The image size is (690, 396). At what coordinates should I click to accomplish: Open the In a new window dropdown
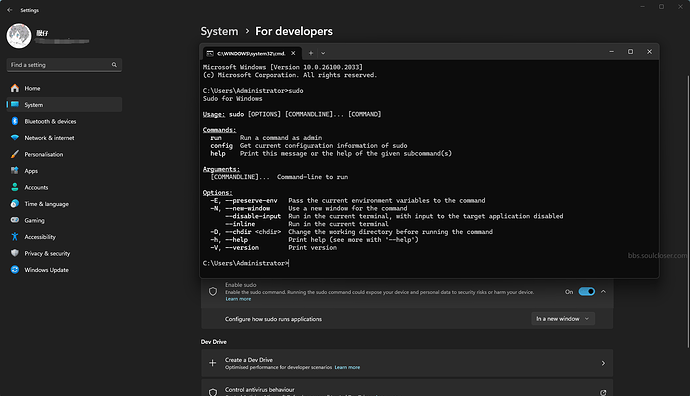coord(563,319)
